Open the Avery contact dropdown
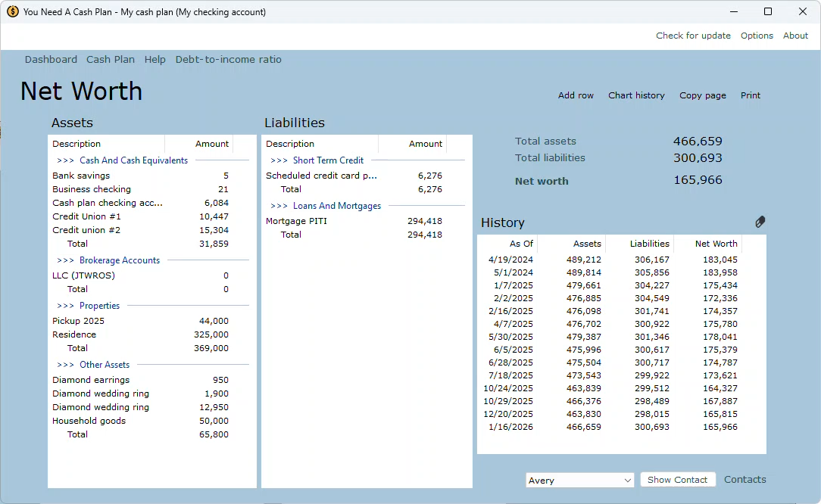 (580, 481)
